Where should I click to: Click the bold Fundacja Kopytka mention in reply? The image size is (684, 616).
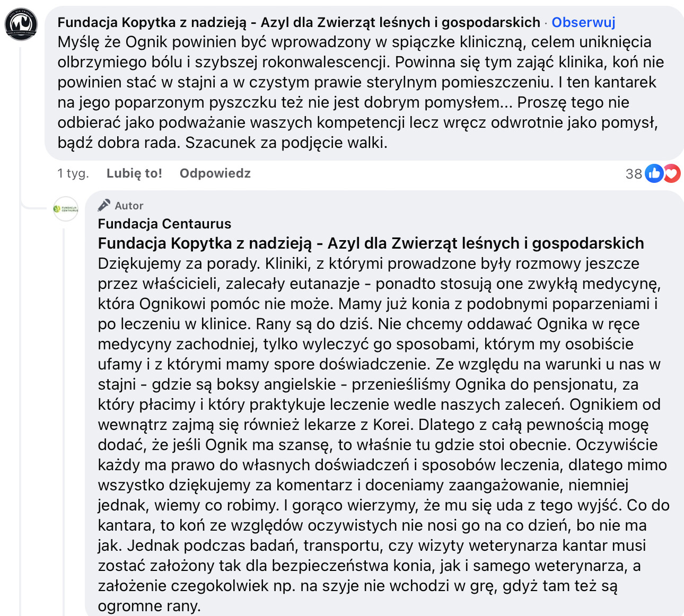pos(371,243)
